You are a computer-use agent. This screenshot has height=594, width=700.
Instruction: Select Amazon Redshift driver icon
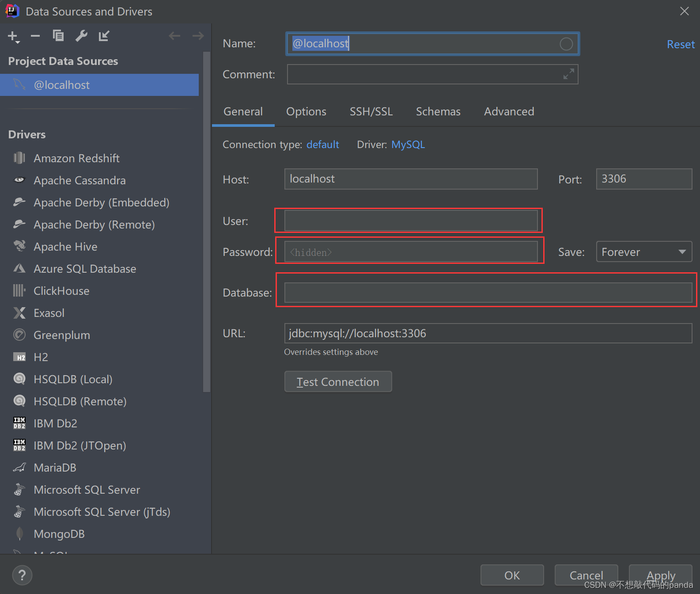[19, 158]
